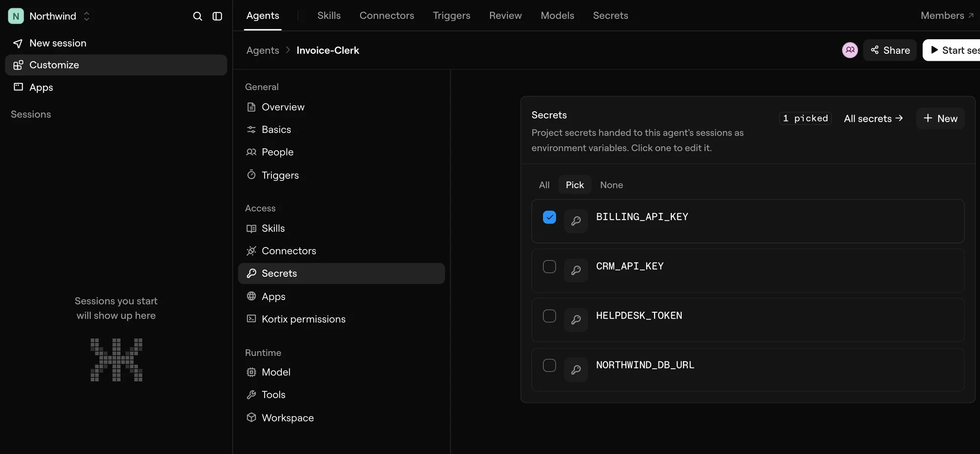Open Apps in the left sidebar
The width and height of the screenshot is (980, 454).
116,87
